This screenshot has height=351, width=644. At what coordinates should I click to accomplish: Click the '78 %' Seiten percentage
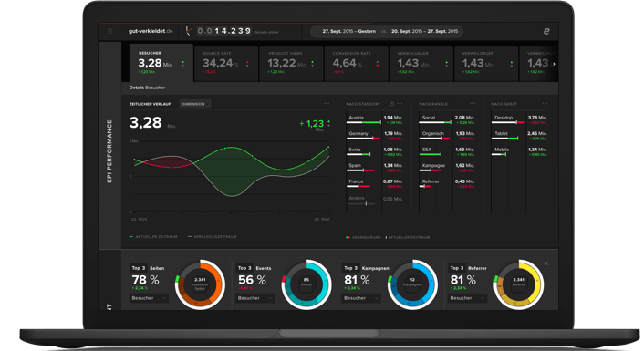(x=145, y=280)
